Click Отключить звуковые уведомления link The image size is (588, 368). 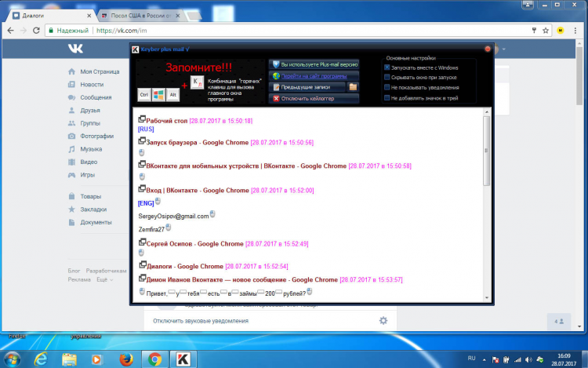tap(201, 321)
